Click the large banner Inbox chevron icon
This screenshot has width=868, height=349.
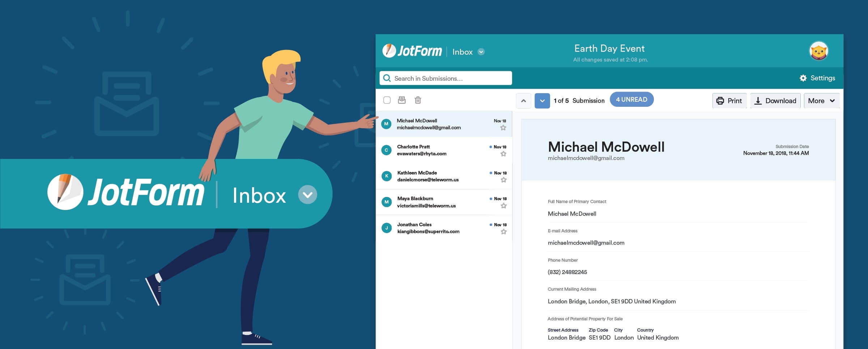click(x=307, y=195)
